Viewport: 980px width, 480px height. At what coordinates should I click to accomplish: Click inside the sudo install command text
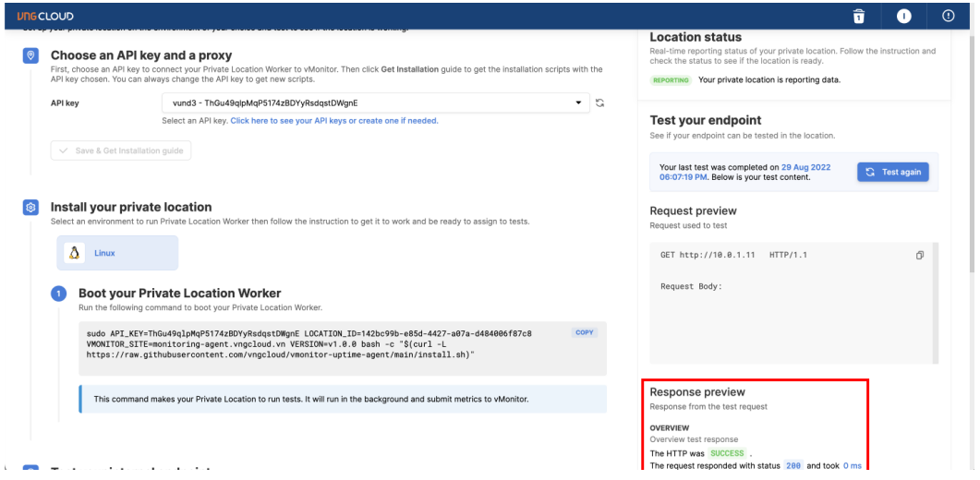tap(314, 342)
